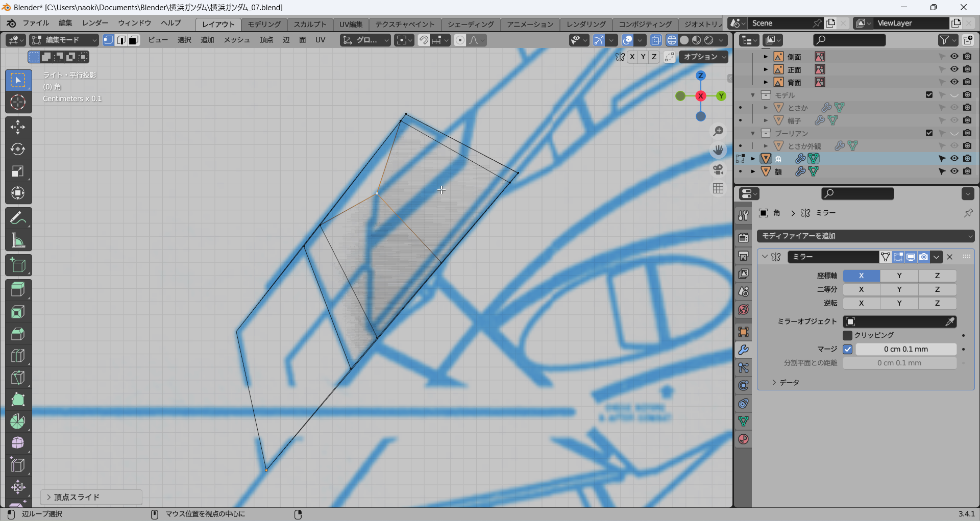Adjust the マージ distance value field
The image size is (980, 521).
pos(905,350)
